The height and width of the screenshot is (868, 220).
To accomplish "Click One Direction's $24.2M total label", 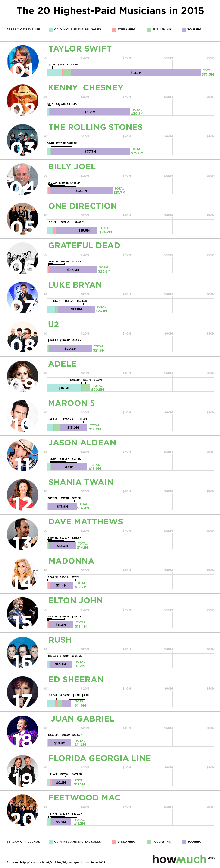I will (x=105, y=230).
